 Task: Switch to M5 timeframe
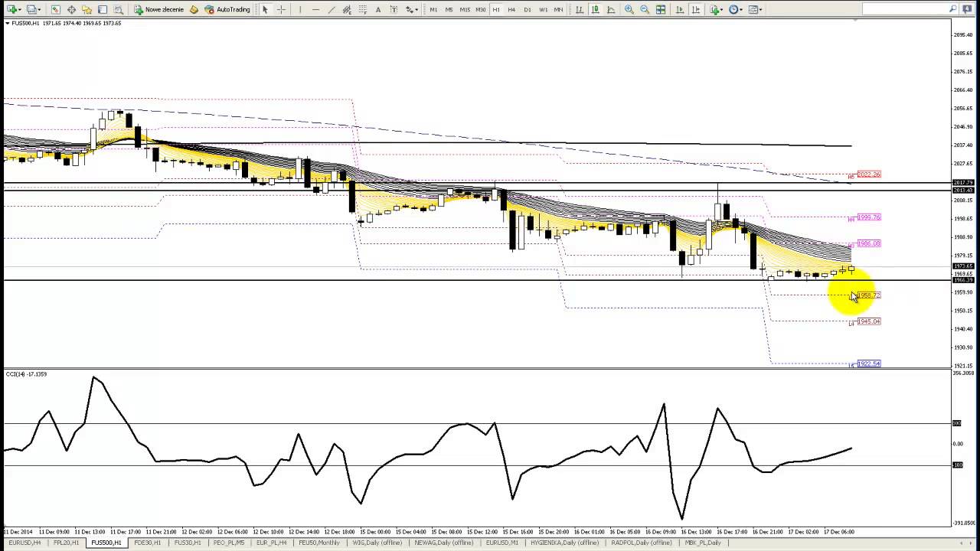449,9
